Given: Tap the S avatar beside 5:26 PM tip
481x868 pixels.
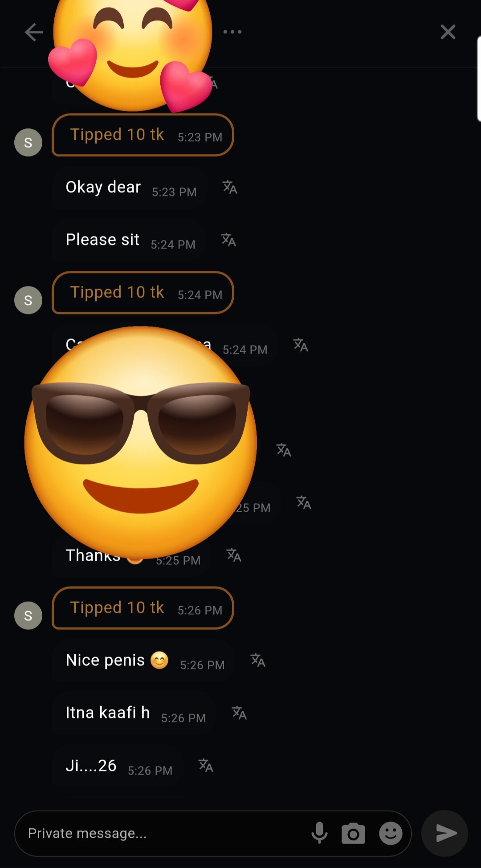Looking at the screenshot, I should pos(28,615).
